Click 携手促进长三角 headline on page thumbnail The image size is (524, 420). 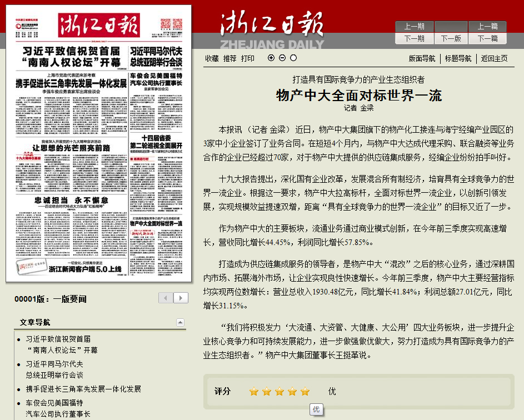[71, 83]
